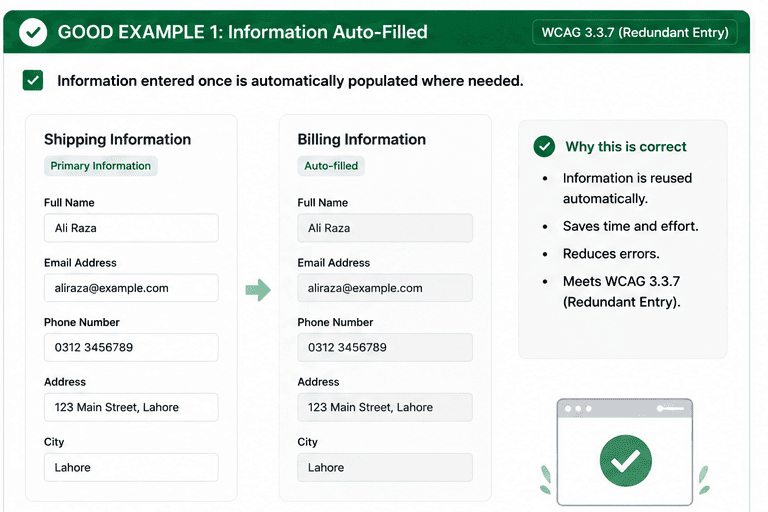Click the Address label in Billing form
Viewport: 768px width, 512px height.
318,382
